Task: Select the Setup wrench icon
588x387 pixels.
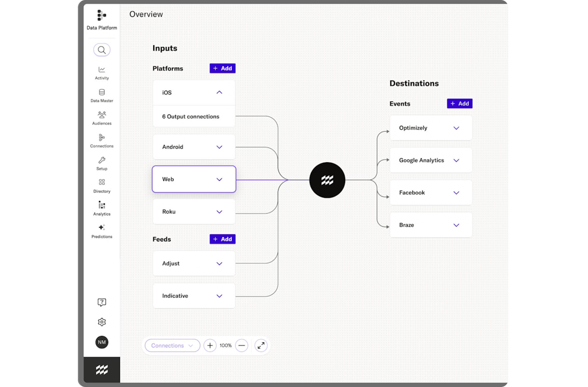Action: tap(102, 160)
